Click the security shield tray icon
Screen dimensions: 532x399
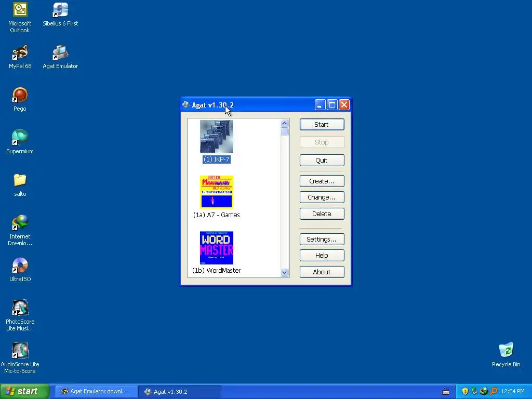pyautogui.click(x=465, y=391)
